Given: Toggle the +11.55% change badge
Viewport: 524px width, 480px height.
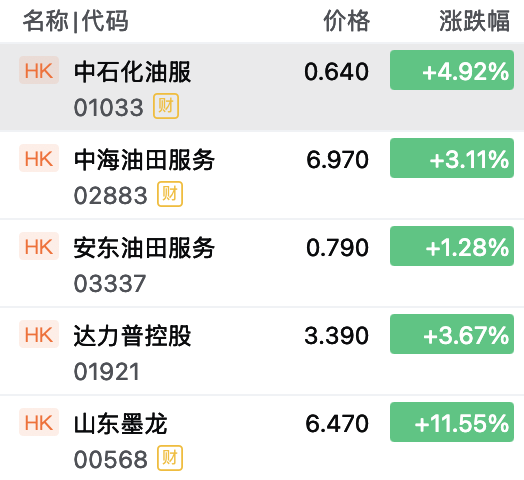Looking at the screenshot, I should (x=452, y=422).
